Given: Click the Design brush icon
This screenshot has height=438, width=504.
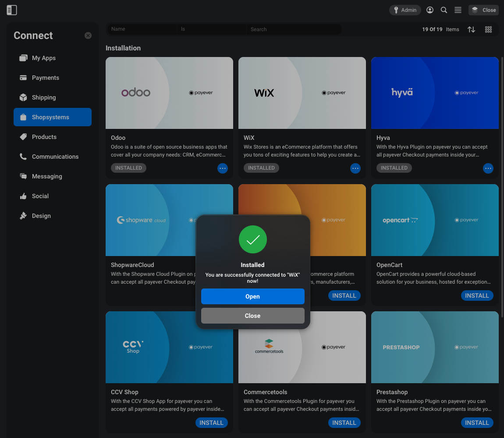Looking at the screenshot, I should [x=23, y=216].
